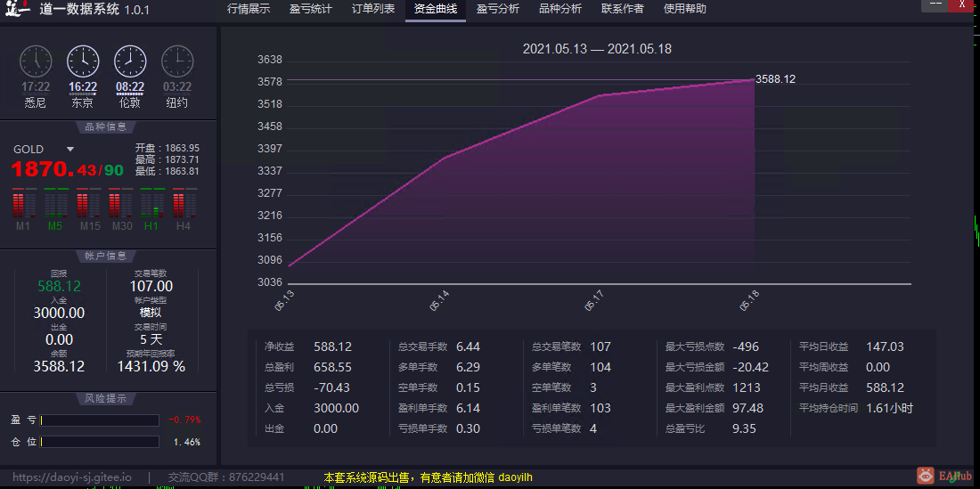
Task: Click the M15 timeframe signal bars
Action: click(x=89, y=203)
